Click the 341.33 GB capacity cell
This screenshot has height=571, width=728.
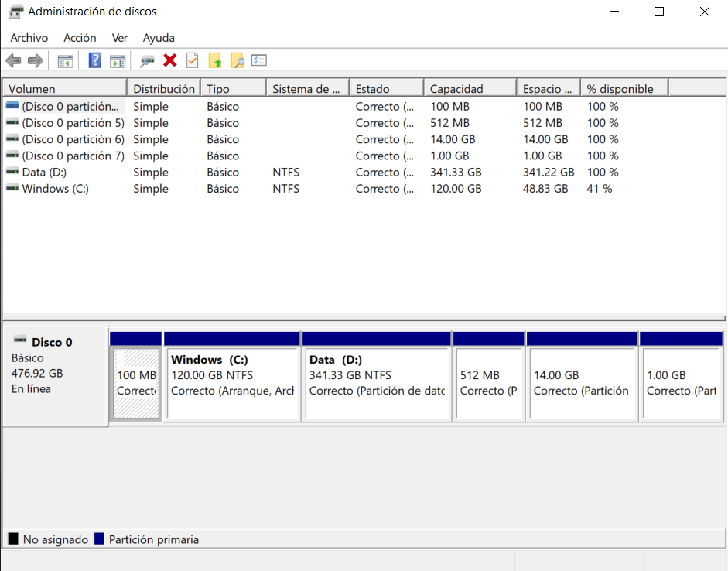456,173
